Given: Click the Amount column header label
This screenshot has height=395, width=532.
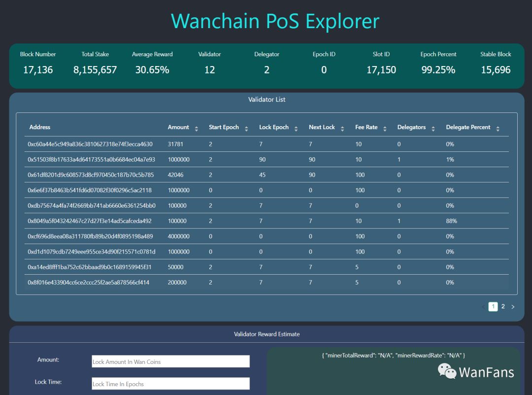Looking at the screenshot, I should pos(178,127).
